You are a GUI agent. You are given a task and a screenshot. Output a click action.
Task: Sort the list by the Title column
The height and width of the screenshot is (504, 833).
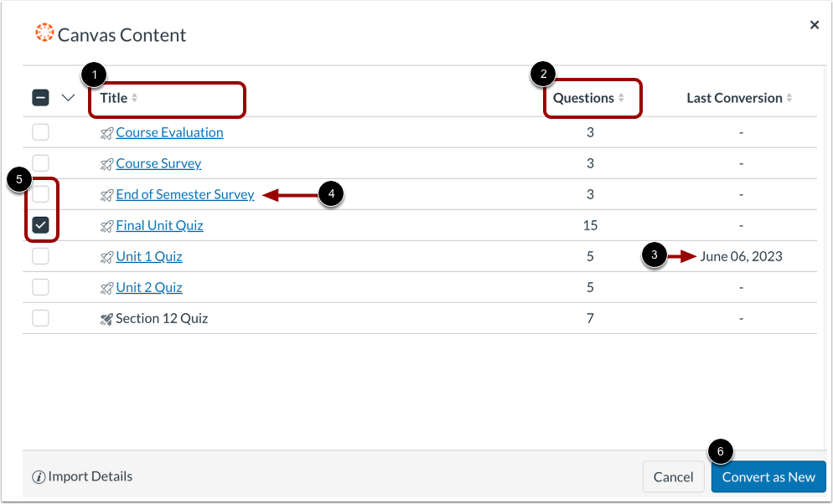pyautogui.click(x=115, y=97)
